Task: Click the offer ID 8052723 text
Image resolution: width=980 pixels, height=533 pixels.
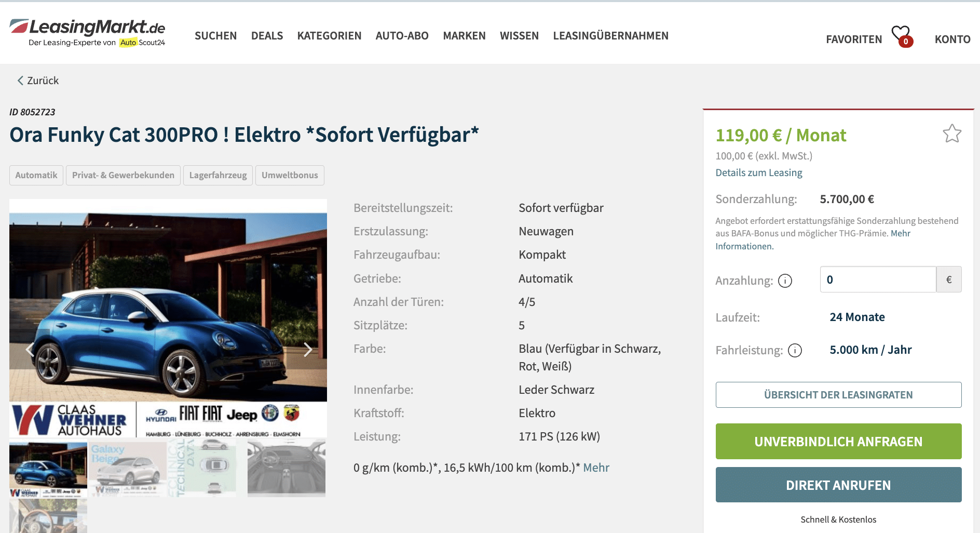Action: point(32,112)
